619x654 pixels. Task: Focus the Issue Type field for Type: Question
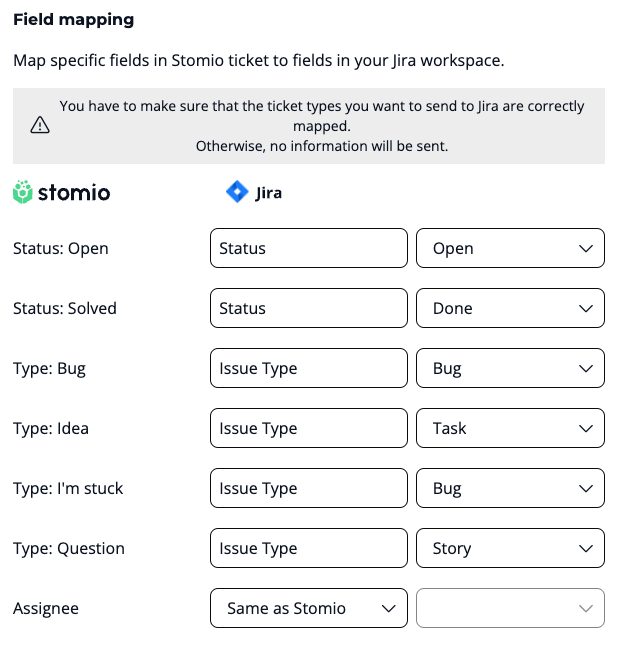[x=309, y=548]
